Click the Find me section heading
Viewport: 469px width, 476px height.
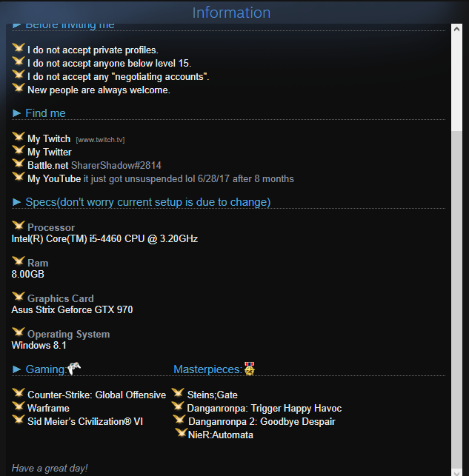coord(45,113)
